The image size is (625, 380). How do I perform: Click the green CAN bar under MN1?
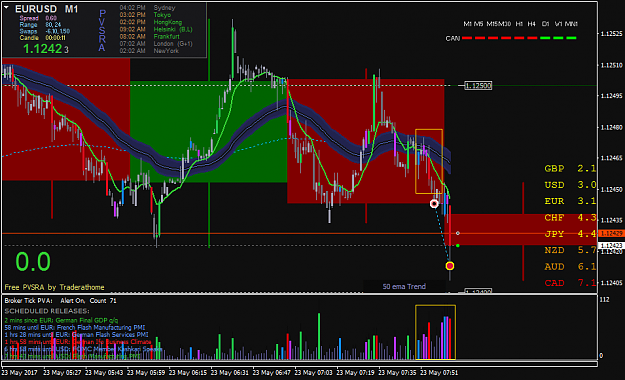pyautogui.click(x=572, y=38)
